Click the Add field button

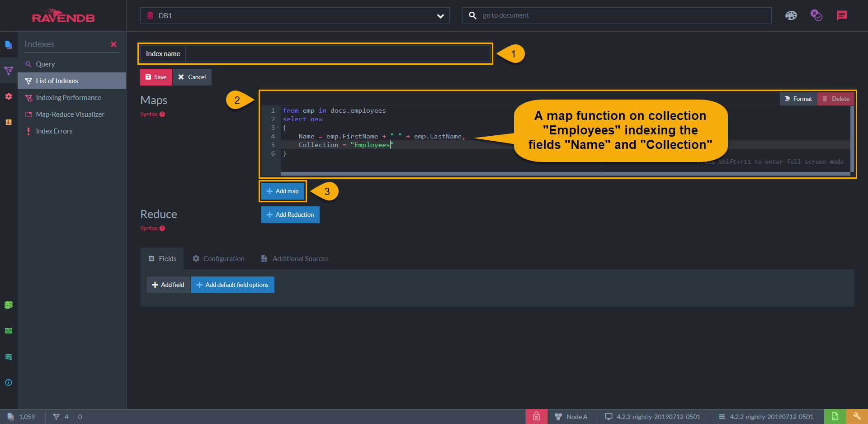pyautogui.click(x=168, y=285)
